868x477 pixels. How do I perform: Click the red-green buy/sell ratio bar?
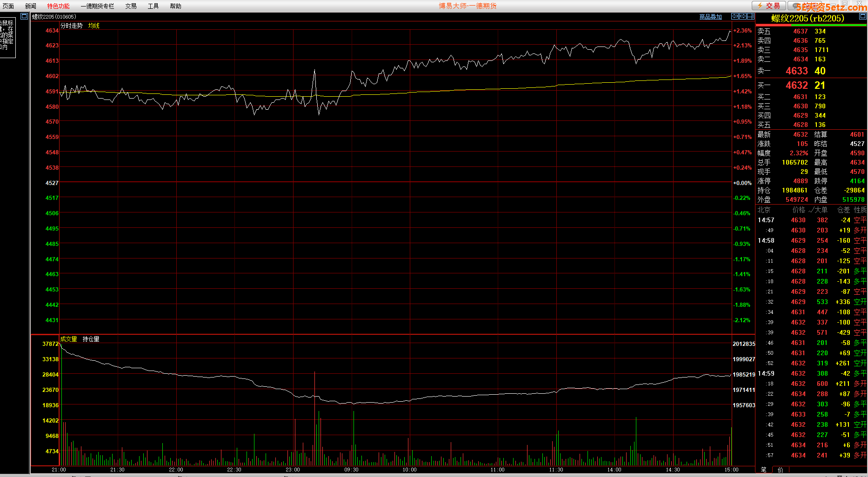coord(811,25)
